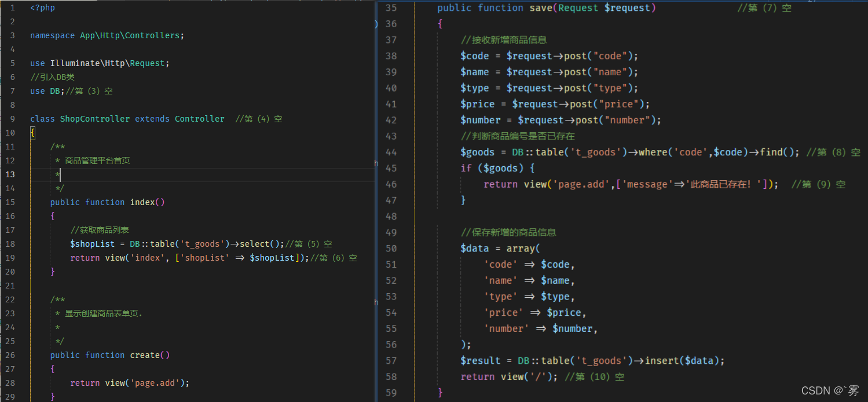The height and width of the screenshot is (402, 868).
Task: Place cursor on 'namespace App\Http\Controllers;' line
Action: point(107,35)
